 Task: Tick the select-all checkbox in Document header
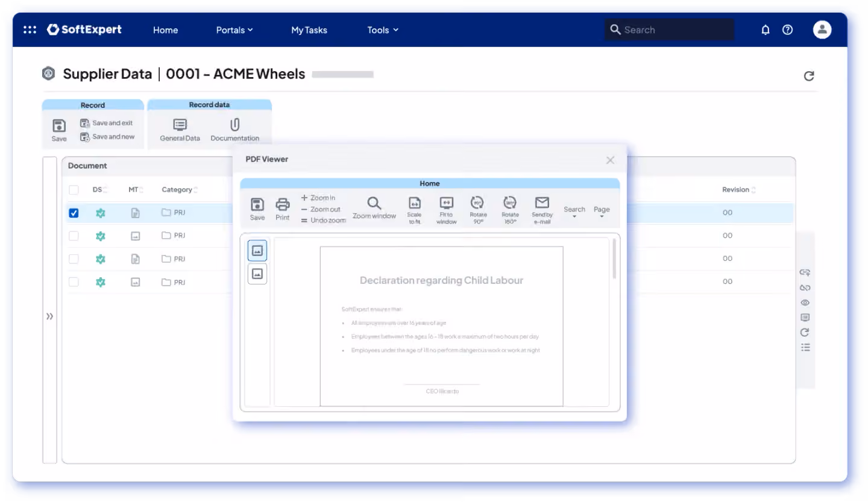click(x=74, y=190)
